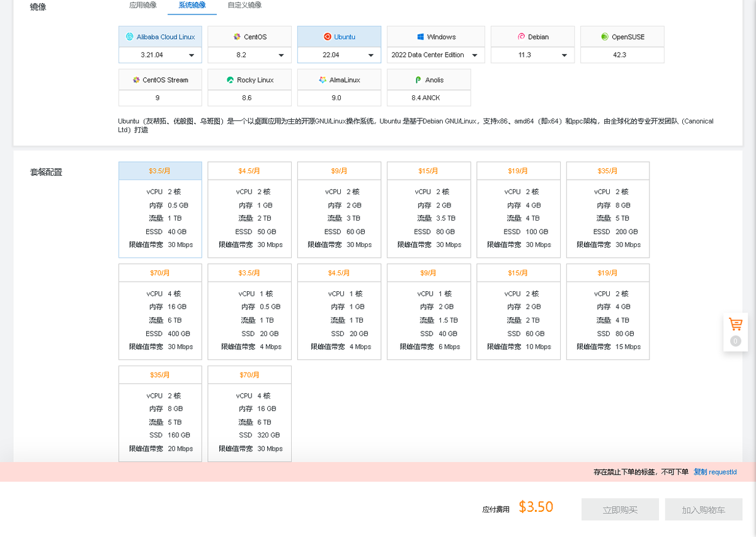756x537 pixels.
Task: Click the OpenSUSE version 42.3 field
Action: pos(622,55)
